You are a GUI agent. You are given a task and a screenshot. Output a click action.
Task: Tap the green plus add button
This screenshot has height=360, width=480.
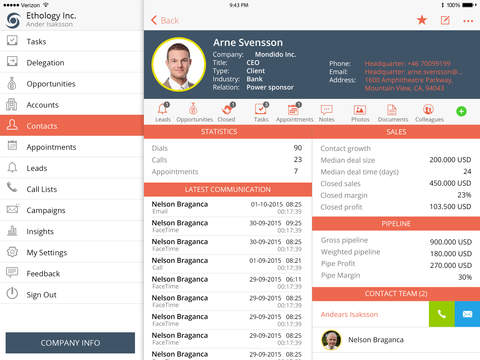pyautogui.click(x=461, y=111)
